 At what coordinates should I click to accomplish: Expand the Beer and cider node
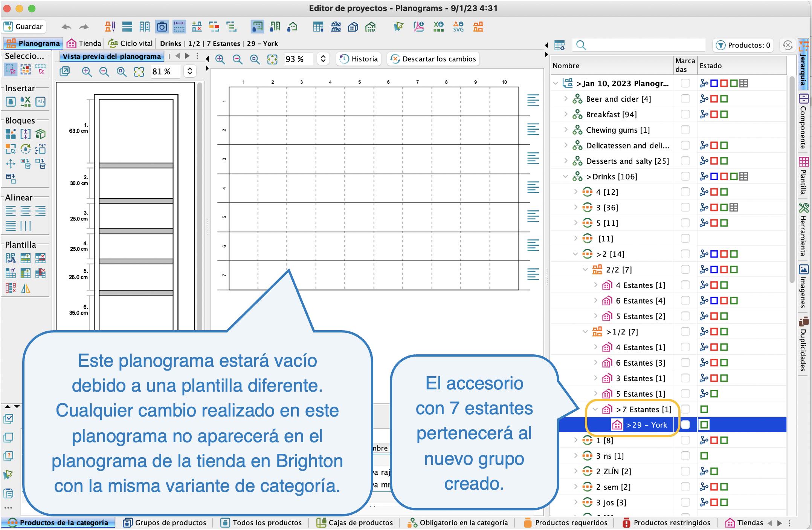click(565, 99)
